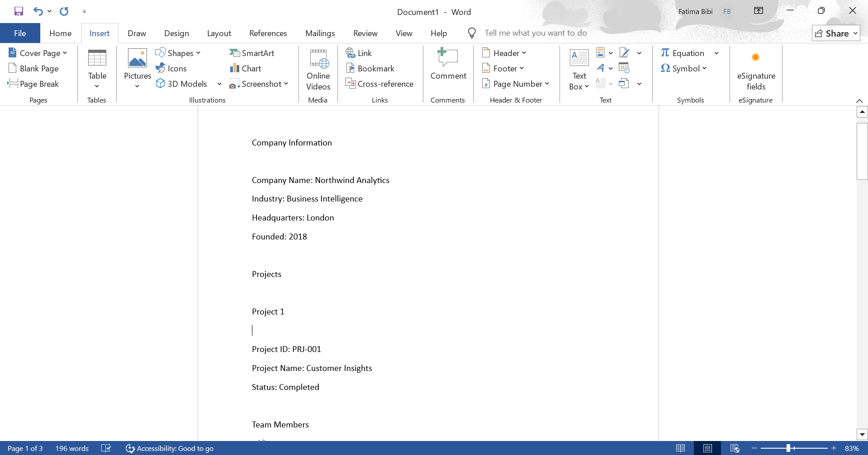Open the Table insert menu
Image resolution: width=868 pixels, height=455 pixels.
click(97, 69)
